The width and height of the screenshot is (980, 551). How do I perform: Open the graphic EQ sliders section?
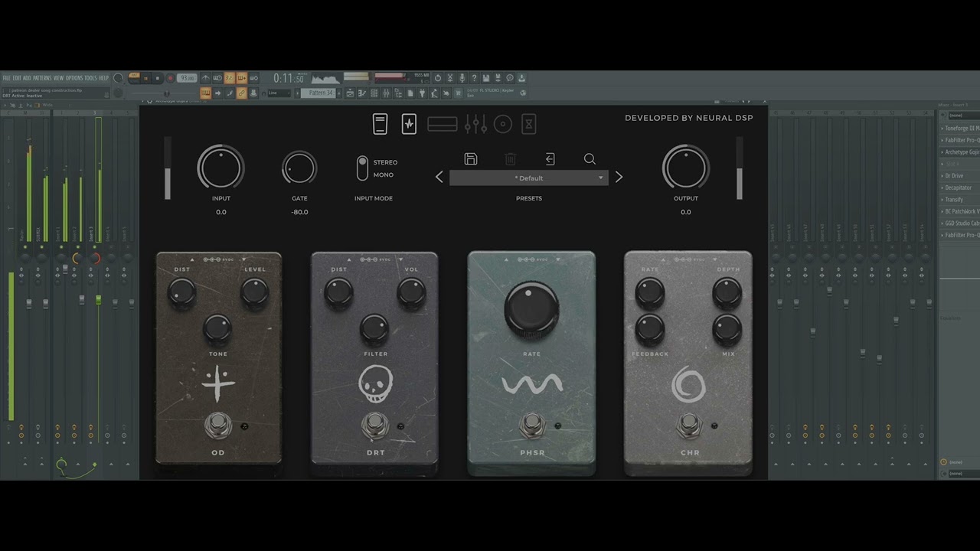475,123
